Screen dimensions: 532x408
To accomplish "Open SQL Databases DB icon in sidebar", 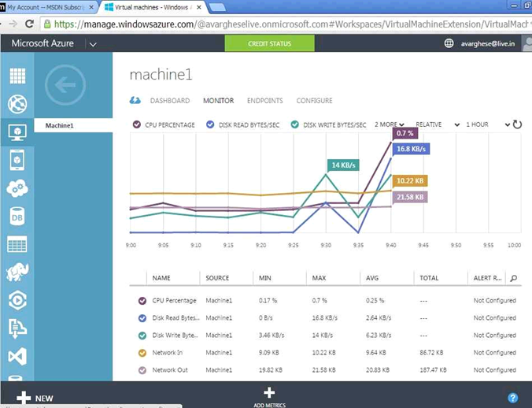I will 17,217.
